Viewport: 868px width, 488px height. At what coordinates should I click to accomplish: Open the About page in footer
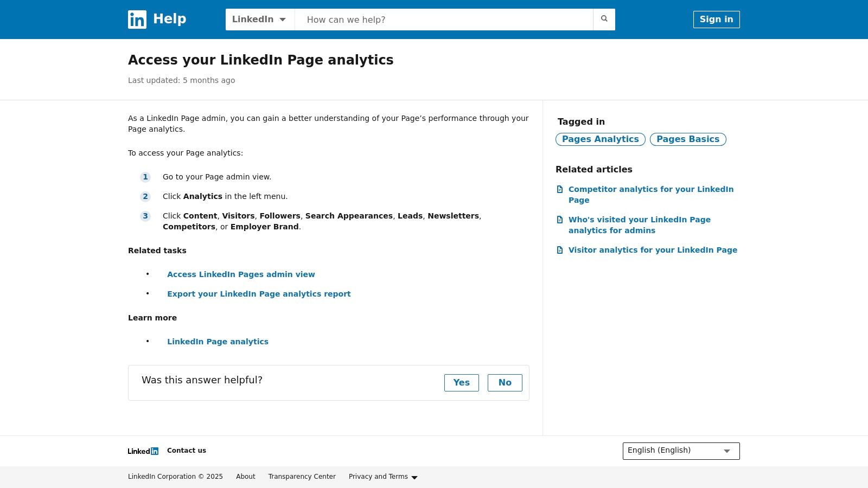pos(245,477)
